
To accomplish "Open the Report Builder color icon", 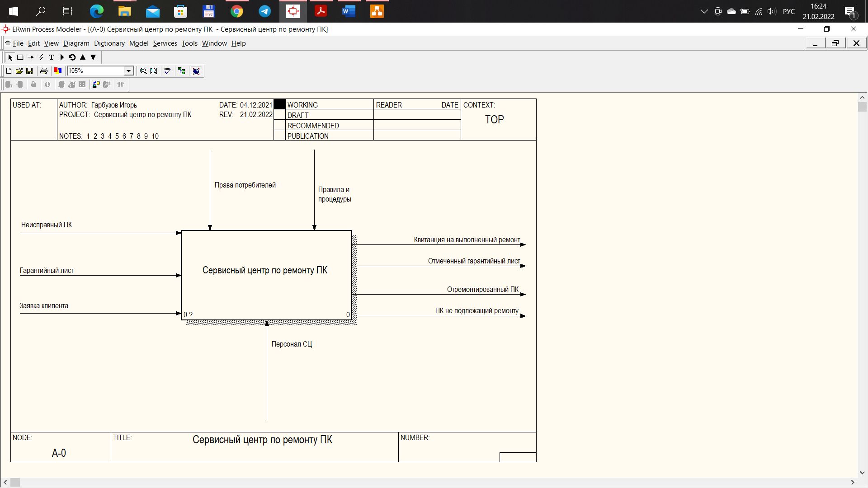I will 58,71.
